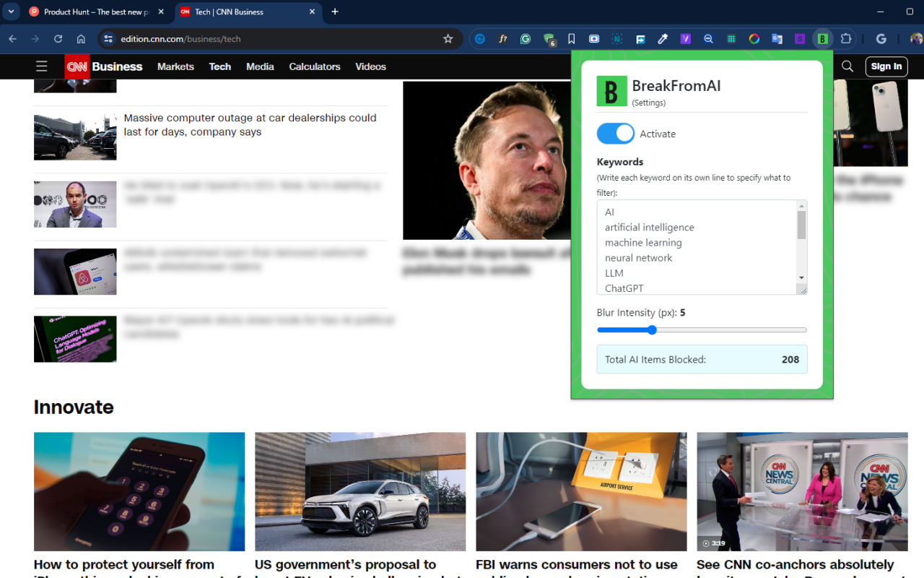Screen dimensions: 924x578
Task: Bookmark this page with the star icon
Action: tap(448, 39)
